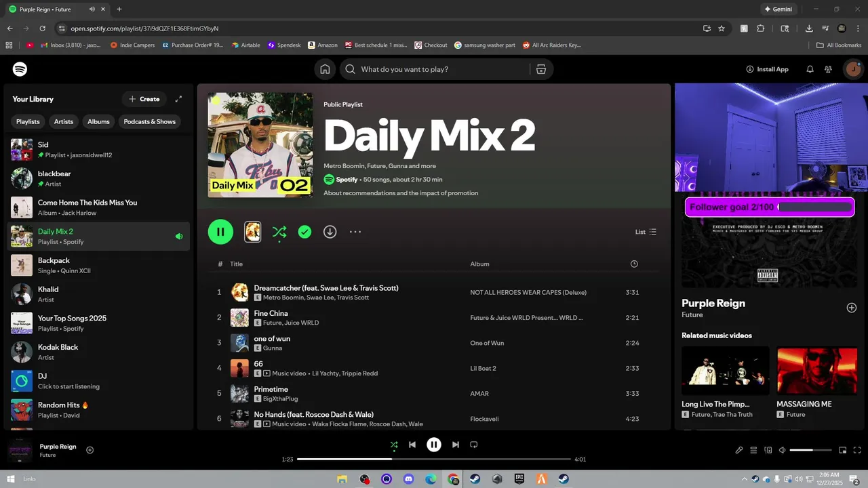Expand Your Library with the arrows icon
Screen dimensions: 868x488
(178, 99)
